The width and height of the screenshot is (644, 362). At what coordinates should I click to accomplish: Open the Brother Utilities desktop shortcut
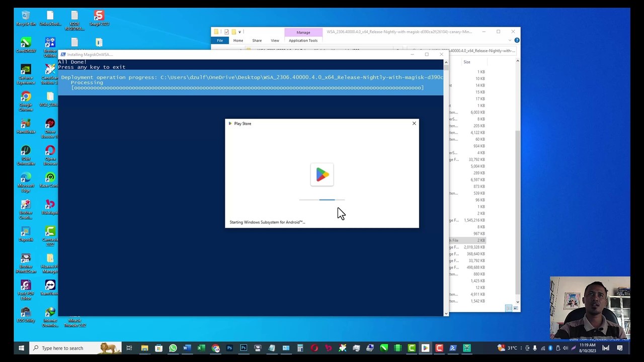[50, 47]
